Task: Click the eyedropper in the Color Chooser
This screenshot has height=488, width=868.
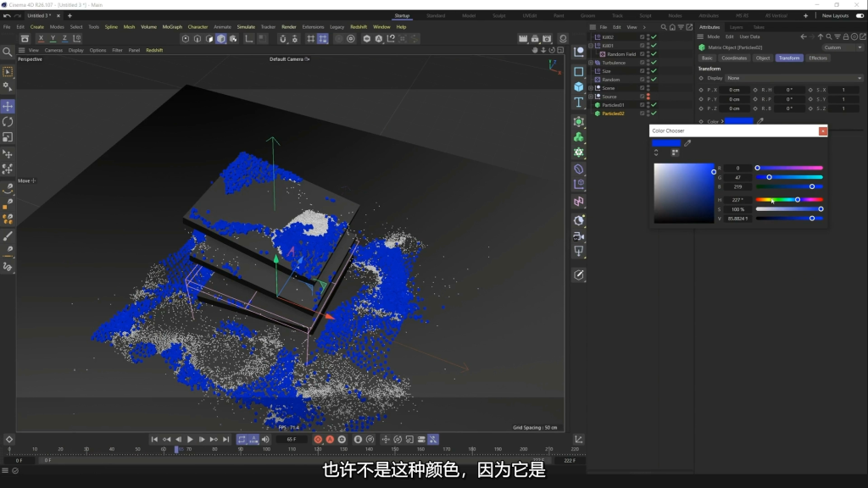Action: coord(687,143)
